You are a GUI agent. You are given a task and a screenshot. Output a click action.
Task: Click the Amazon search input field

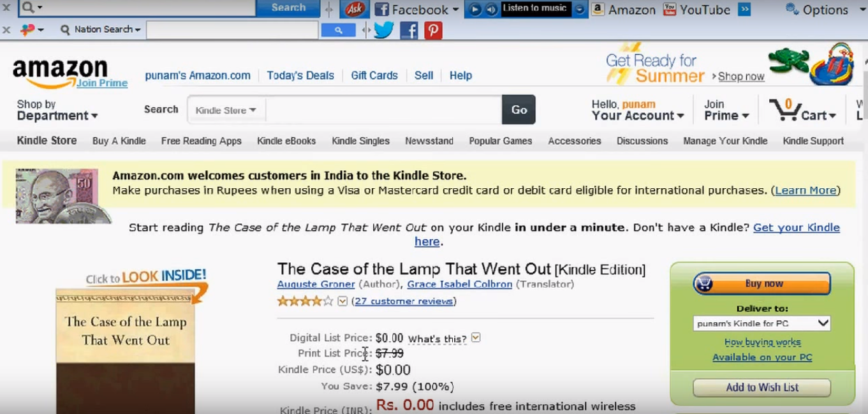[x=383, y=110]
